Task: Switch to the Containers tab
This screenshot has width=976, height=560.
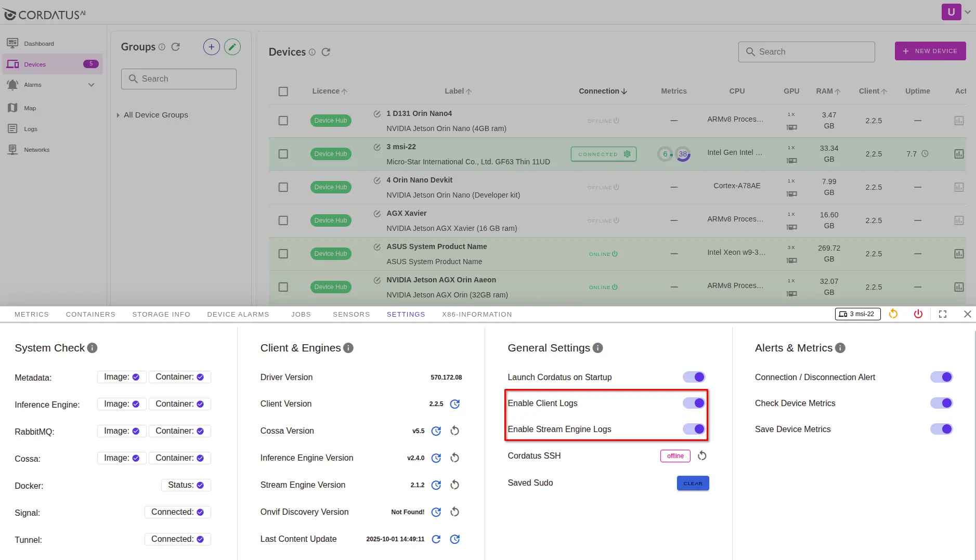Action: (90, 315)
